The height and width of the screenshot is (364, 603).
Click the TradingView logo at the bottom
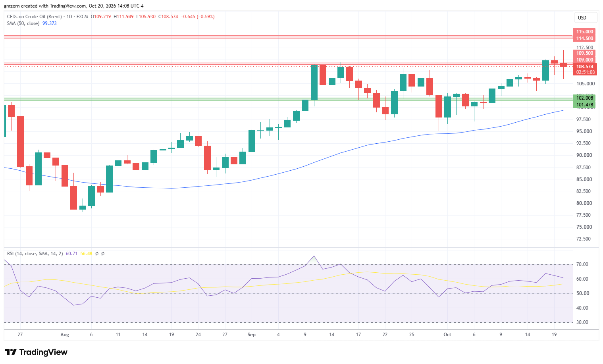click(x=36, y=352)
